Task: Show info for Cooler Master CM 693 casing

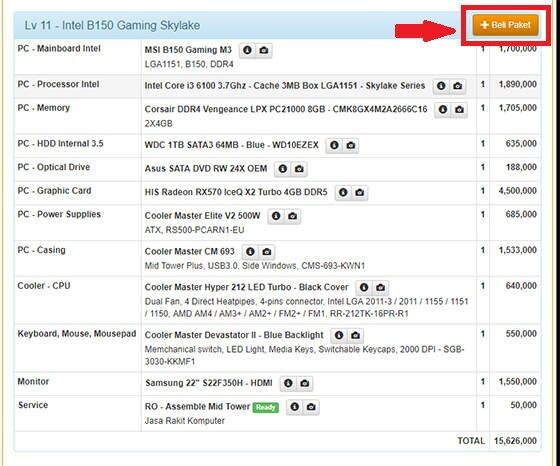Action: 250,251
